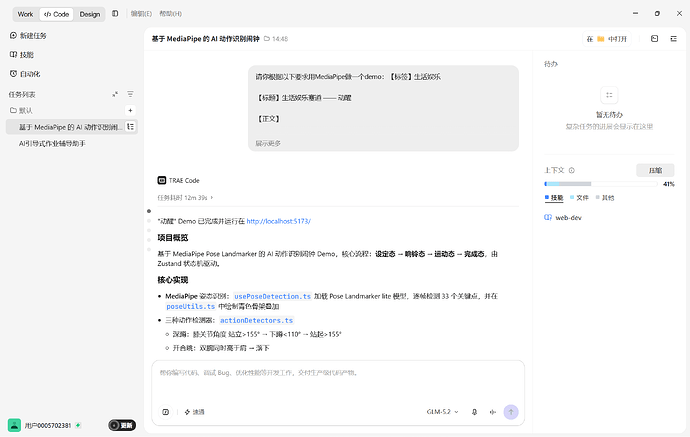The width and height of the screenshot is (690, 437).
Task: Open the poseUtils.ts file link
Action: click(191, 306)
